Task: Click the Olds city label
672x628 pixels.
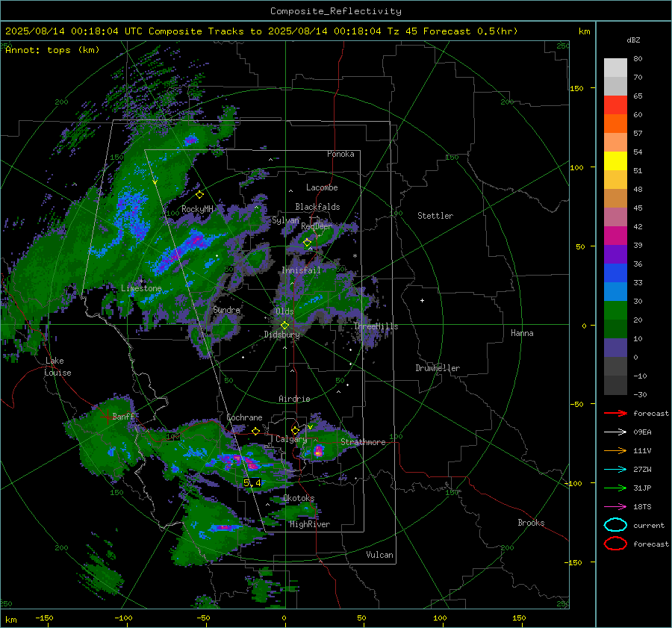Action: (x=284, y=311)
